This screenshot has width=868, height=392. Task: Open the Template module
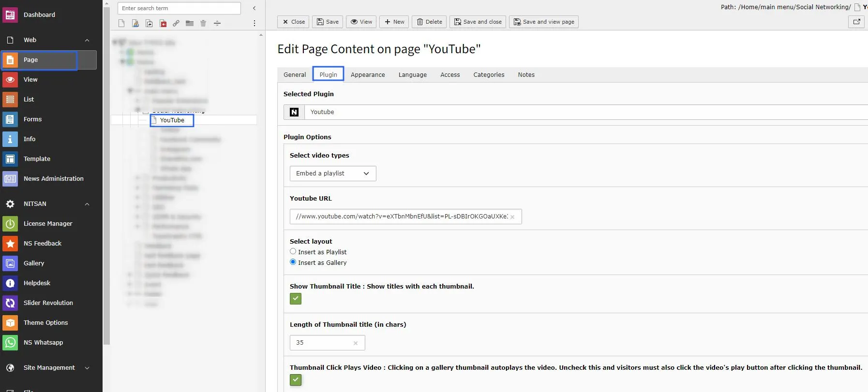48,159
